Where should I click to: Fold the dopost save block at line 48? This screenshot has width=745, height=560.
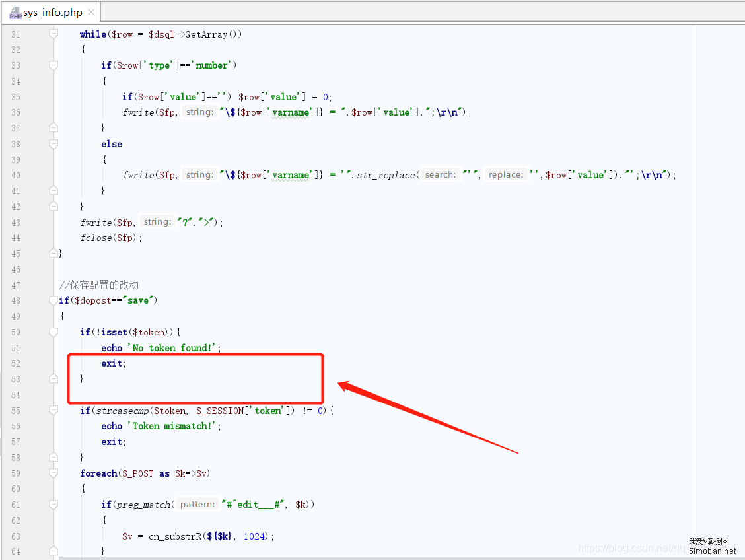click(x=53, y=300)
